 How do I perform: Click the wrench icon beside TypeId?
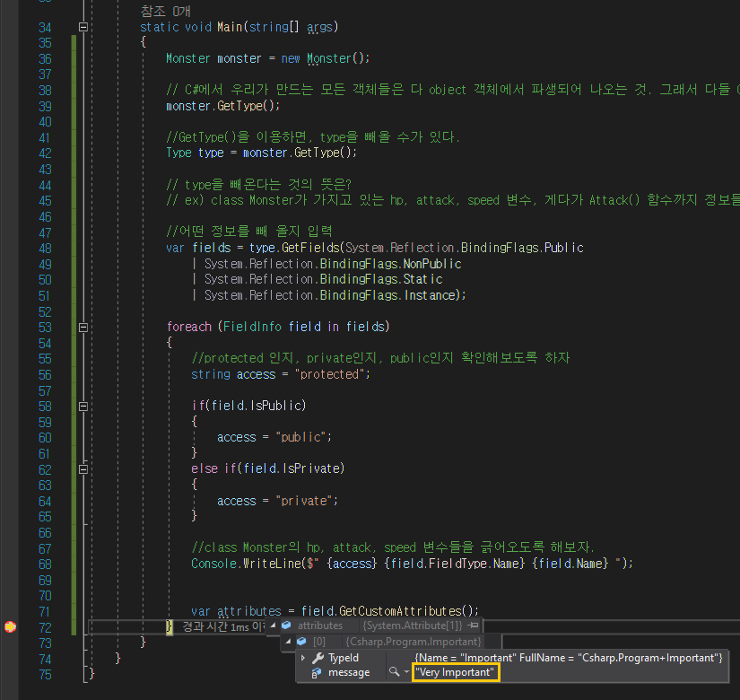(318, 658)
